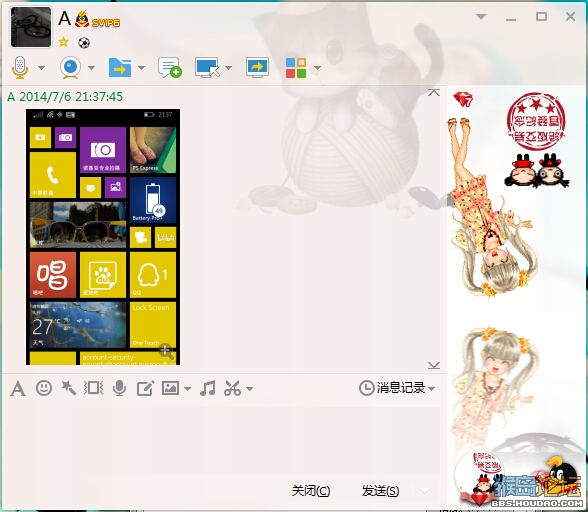The height and width of the screenshot is (512, 588).
Task: Expand the apps grid dropdown arrow
Action: pos(317,68)
